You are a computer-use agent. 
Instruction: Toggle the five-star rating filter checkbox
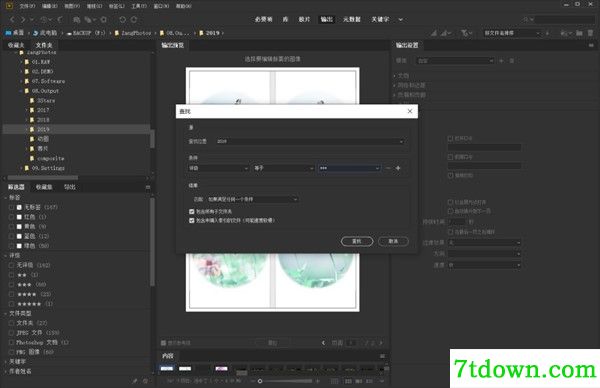[x=11, y=304]
